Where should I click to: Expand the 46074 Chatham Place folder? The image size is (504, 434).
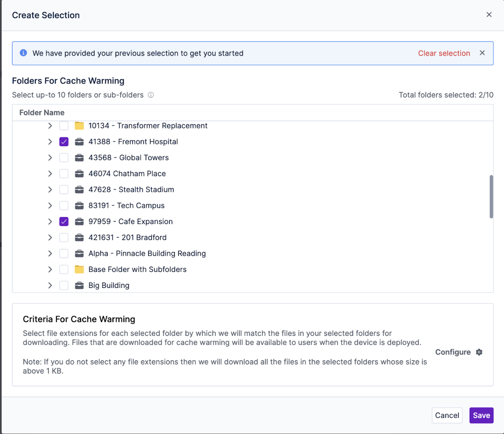point(49,173)
